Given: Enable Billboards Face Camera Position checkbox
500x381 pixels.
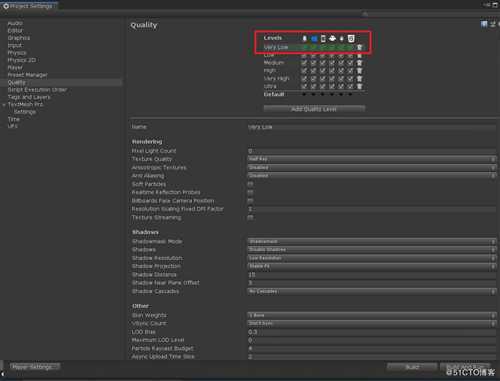Looking at the screenshot, I should tap(250, 201).
